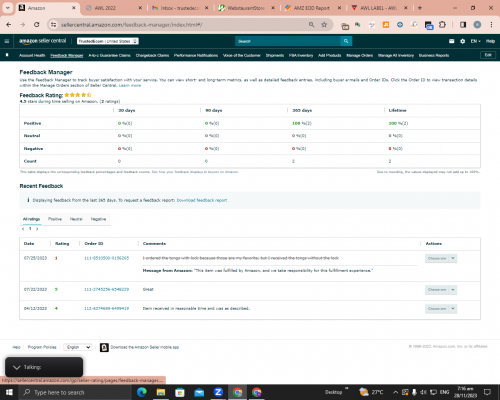Open the EN language dropdown in header

[x=475, y=41]
